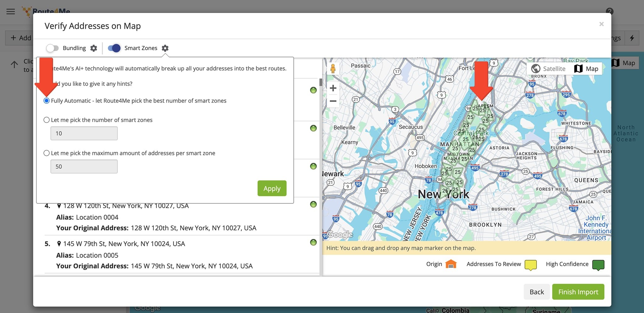Click the Add button in background page
This screenshot has height=313, width=644.
(x=19, y=38)
